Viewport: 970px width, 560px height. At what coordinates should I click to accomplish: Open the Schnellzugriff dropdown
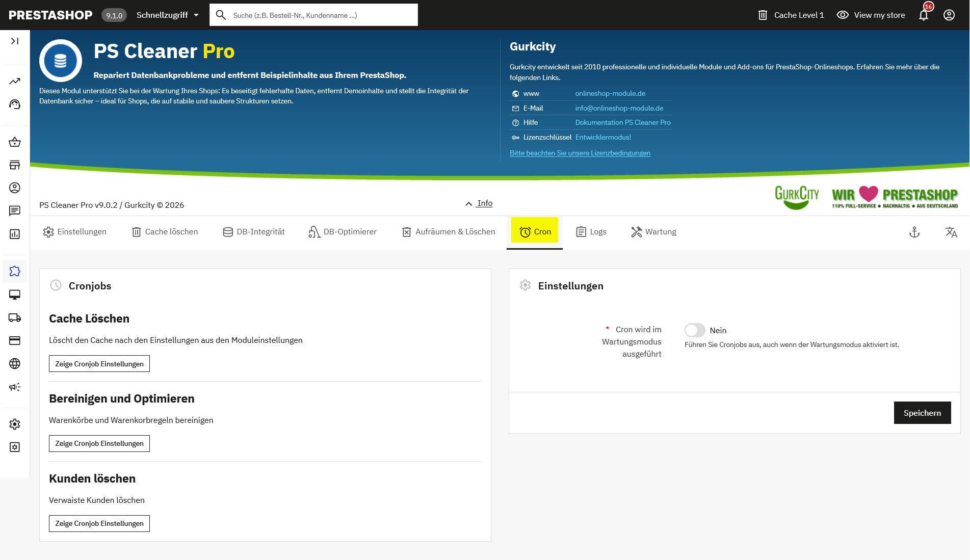[x=168, y=15]
